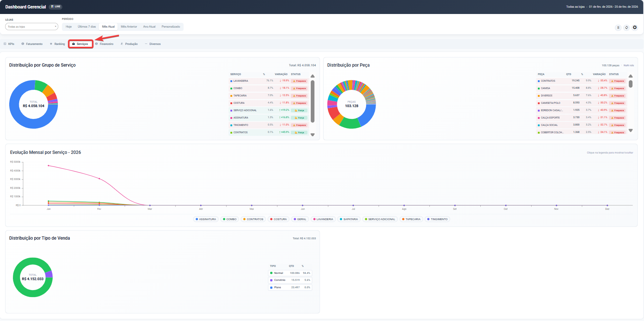This screenshot has height=321, width=644.
Task: Choose the Personalizado period option
Action: [171, 27]
